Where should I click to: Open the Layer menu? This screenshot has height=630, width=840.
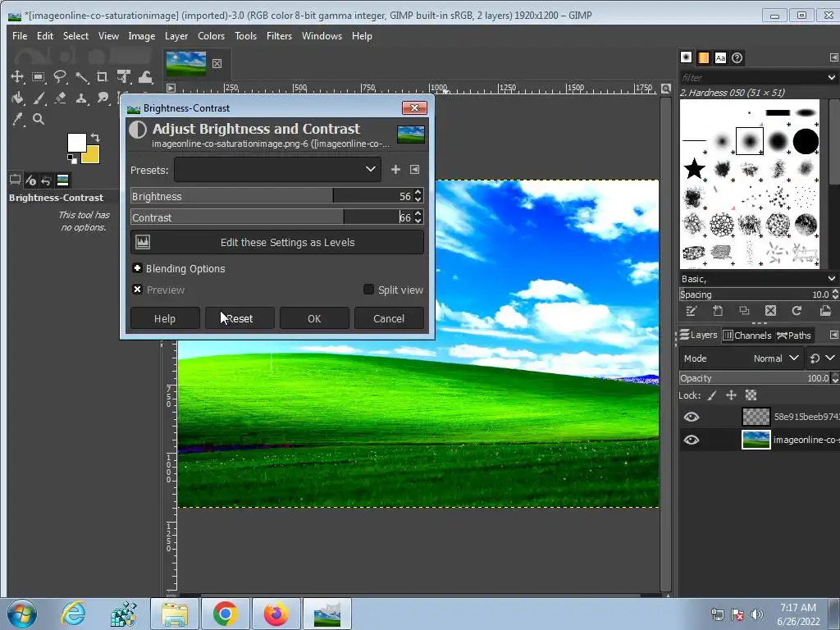click(x=176, y=36)
